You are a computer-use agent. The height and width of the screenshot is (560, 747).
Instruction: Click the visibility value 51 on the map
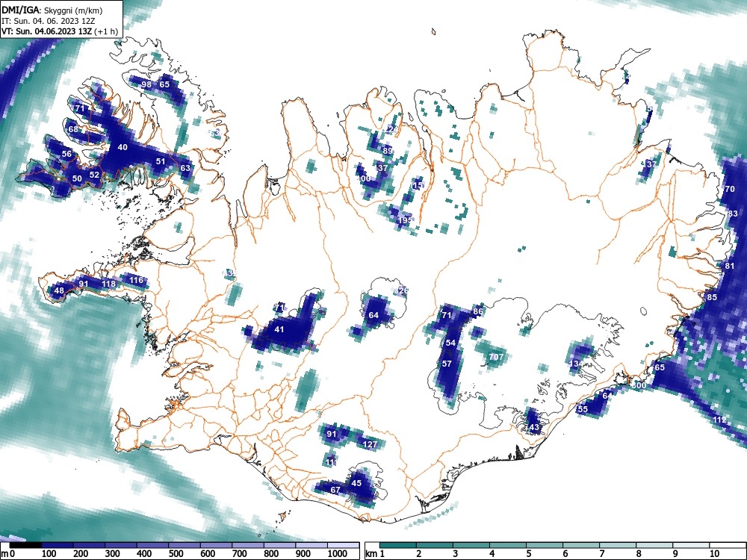(161, 161)
